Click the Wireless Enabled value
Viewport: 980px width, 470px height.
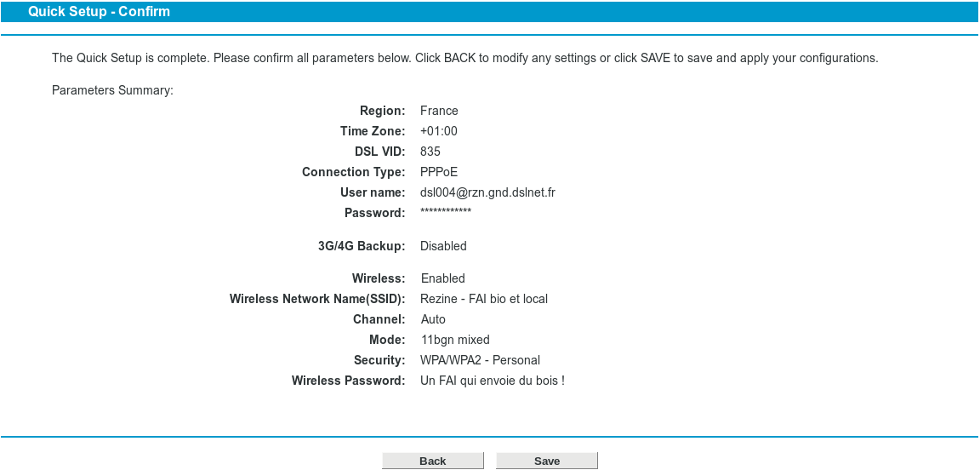tap(443, 278)
